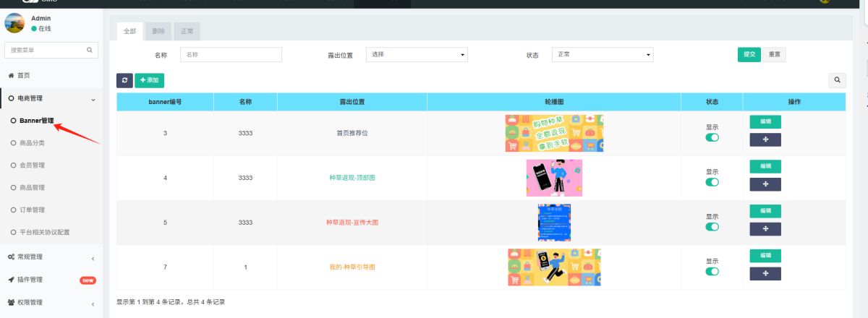Image resolution: width=868 pixels, height=318 pixels.
Task: Click the magnifier icon in menu search
Action: pyautogui.click(x=90, y=50)
